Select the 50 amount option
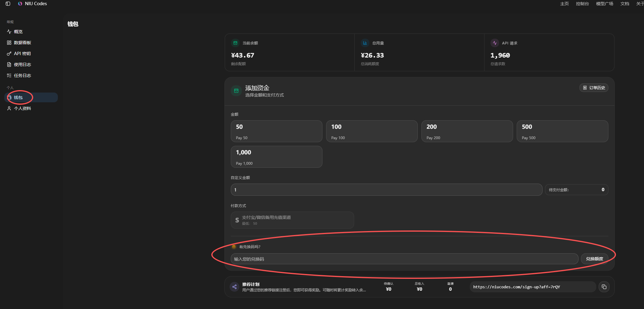 point(276,131)
